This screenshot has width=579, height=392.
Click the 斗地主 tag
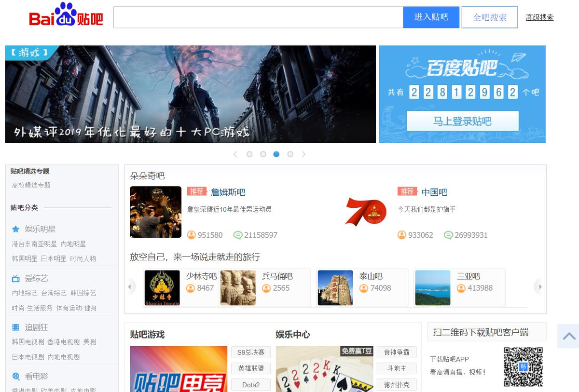coord(397,368)
